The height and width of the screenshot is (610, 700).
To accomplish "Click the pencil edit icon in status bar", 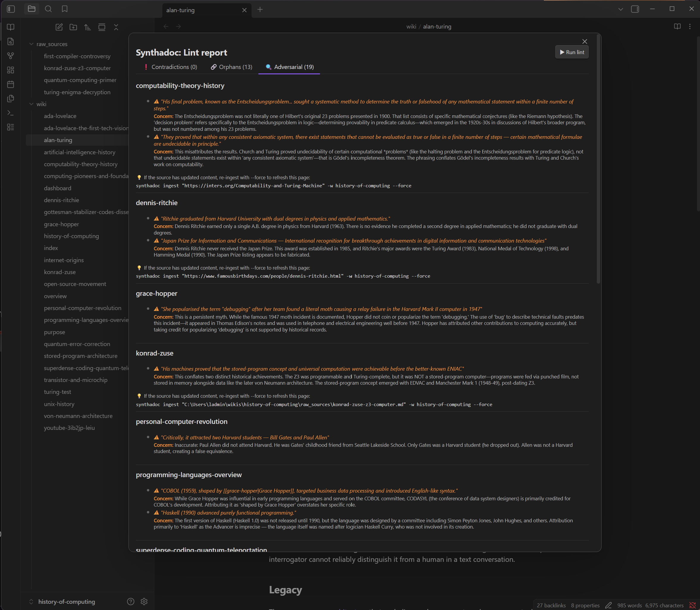I will coord(608,605).
